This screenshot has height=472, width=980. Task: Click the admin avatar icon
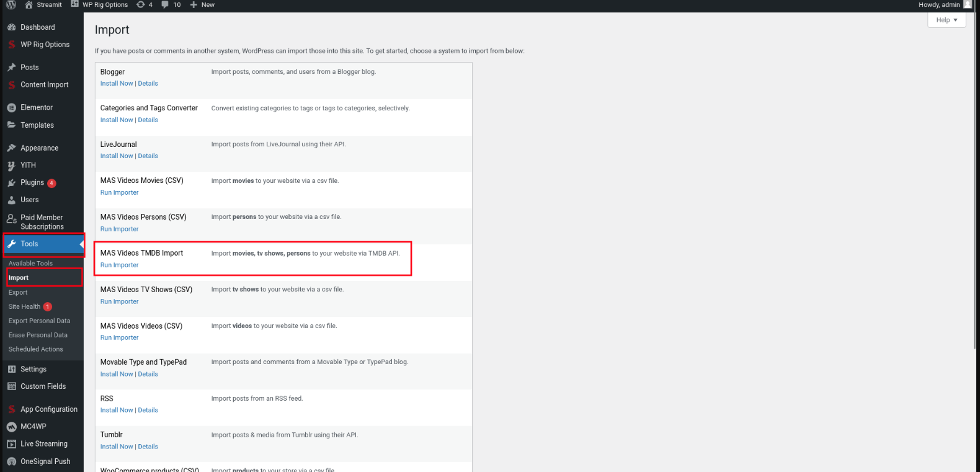coord(968,4)
